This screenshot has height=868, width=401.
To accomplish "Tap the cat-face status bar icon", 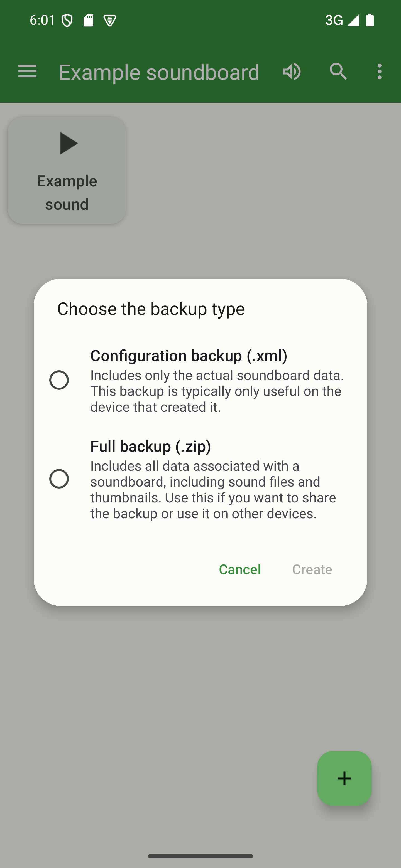I will [x=110, y=21].
